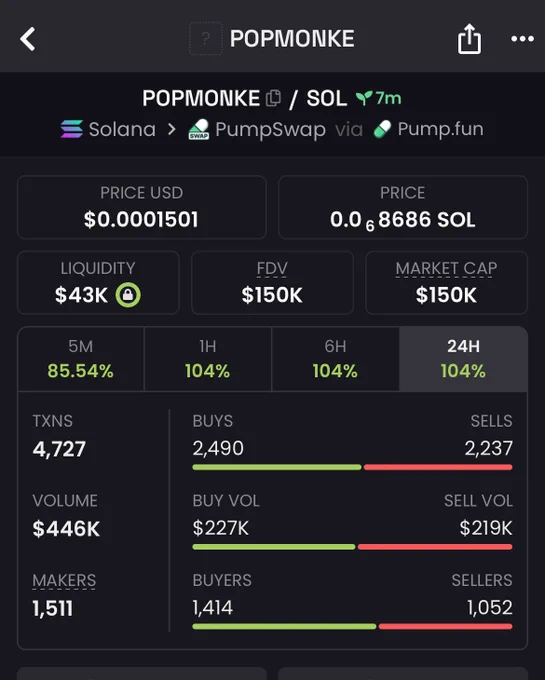Tap the Solana chain logo

(x=72, y=129)
